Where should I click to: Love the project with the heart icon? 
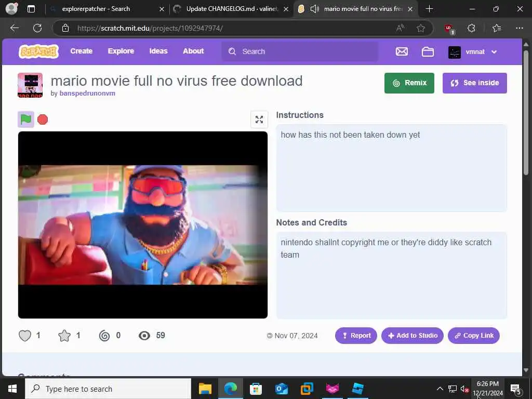25,336
